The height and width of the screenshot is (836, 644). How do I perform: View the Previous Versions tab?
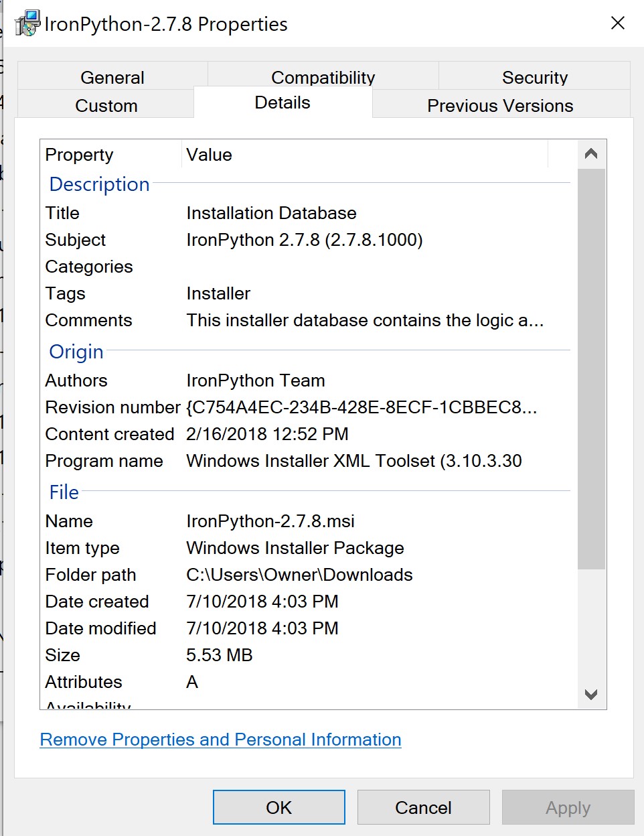coord(499,104)
